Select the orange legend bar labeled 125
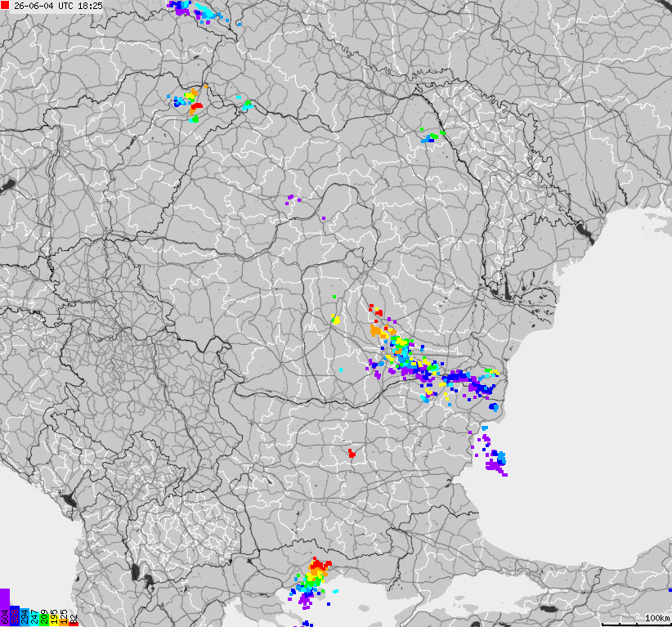The image size is (672, 627). 64,622
